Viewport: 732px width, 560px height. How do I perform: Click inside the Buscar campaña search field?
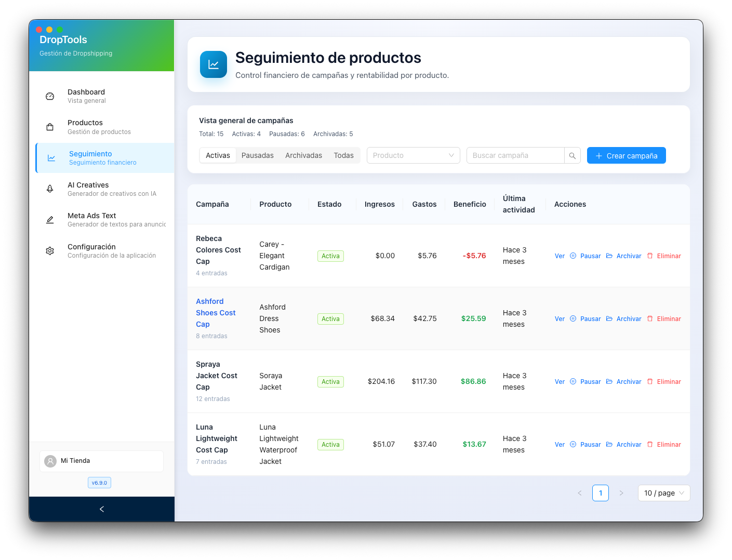[514, 155]
